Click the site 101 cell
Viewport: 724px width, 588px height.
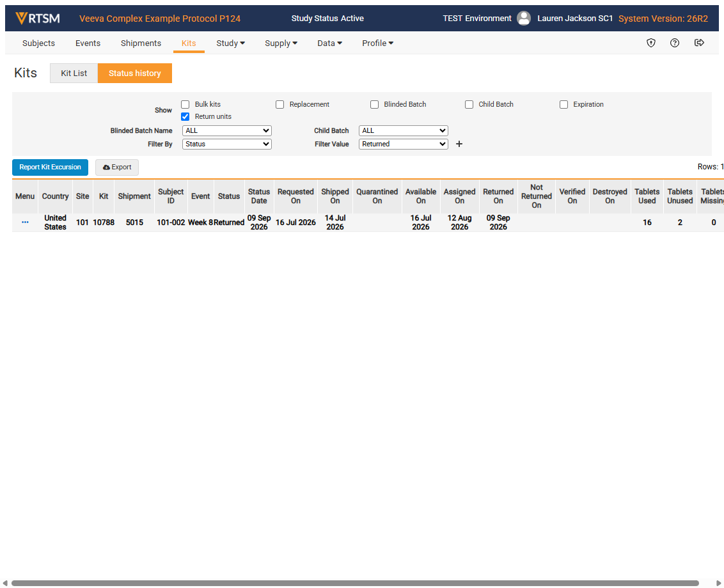tap(83, 222)
